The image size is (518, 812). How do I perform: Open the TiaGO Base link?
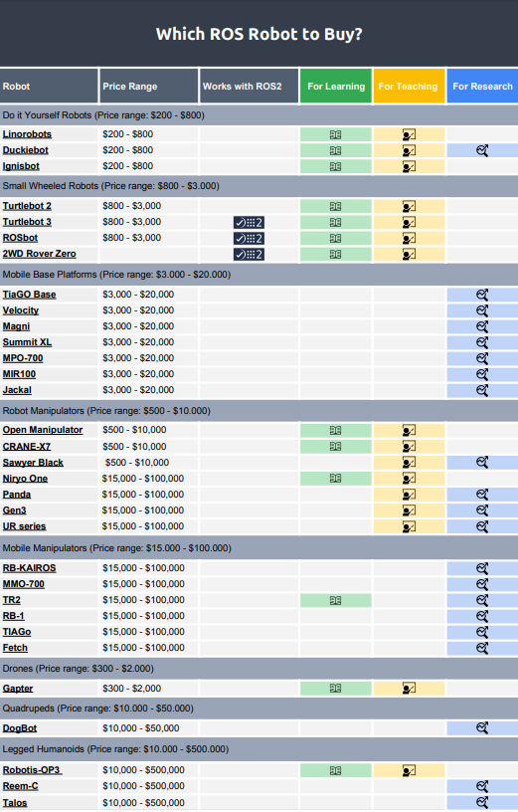(x=29, y=295)
